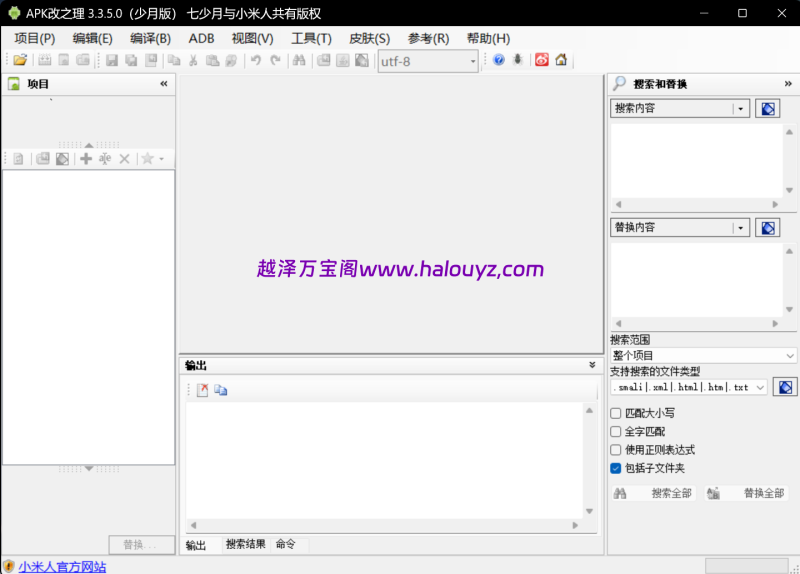The image size is (800, 574).
Task: Open the .smali|.xml file types dropdown
Action: coord(760,387)
